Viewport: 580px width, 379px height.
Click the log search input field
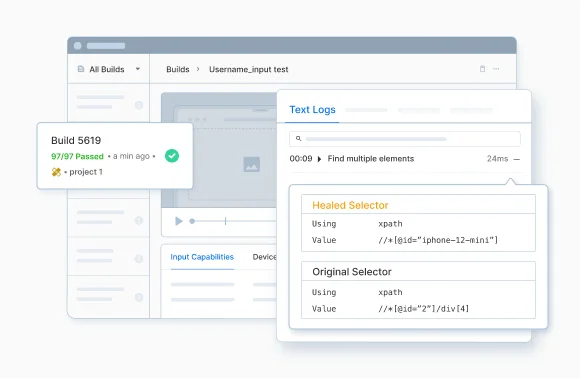(405, 139)
